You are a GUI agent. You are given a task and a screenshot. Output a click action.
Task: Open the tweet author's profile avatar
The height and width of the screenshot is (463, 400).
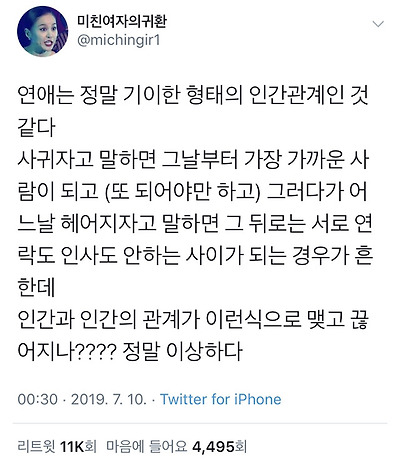[43, 31]
